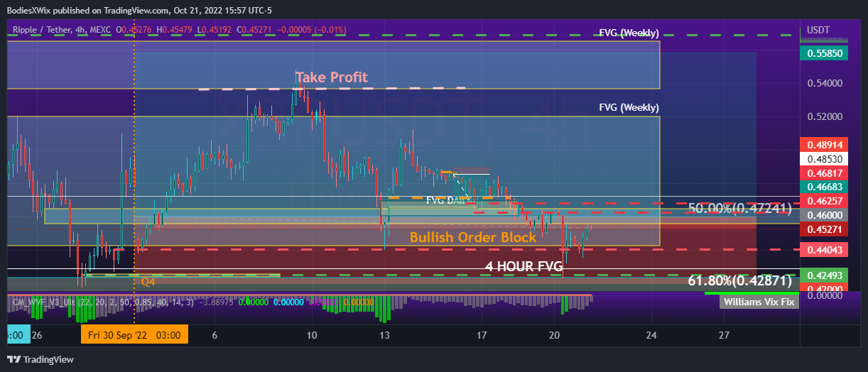Screen dimensions: 868x372
Task: Click date 24 on the time axis
Action: (652, 334)
